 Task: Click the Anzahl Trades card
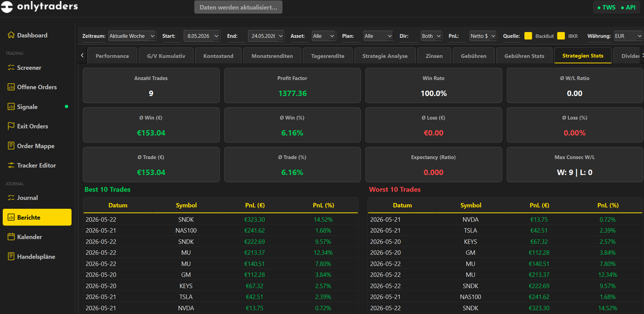pos(151,85)
